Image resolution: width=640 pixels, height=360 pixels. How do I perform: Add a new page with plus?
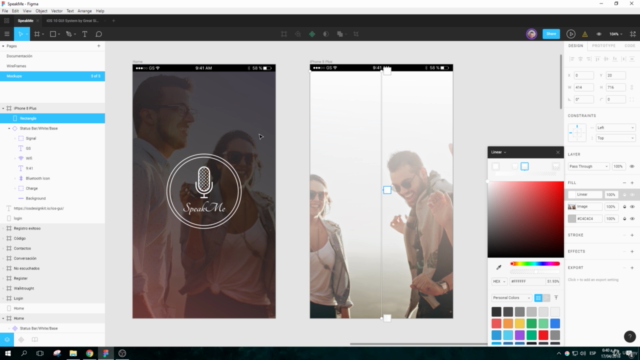99,46
